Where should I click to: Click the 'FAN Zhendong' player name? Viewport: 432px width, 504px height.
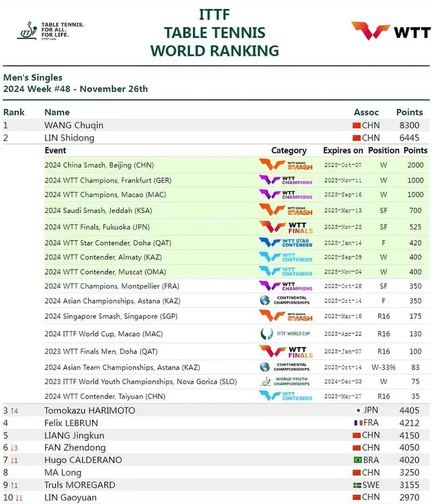coord(75,448)
